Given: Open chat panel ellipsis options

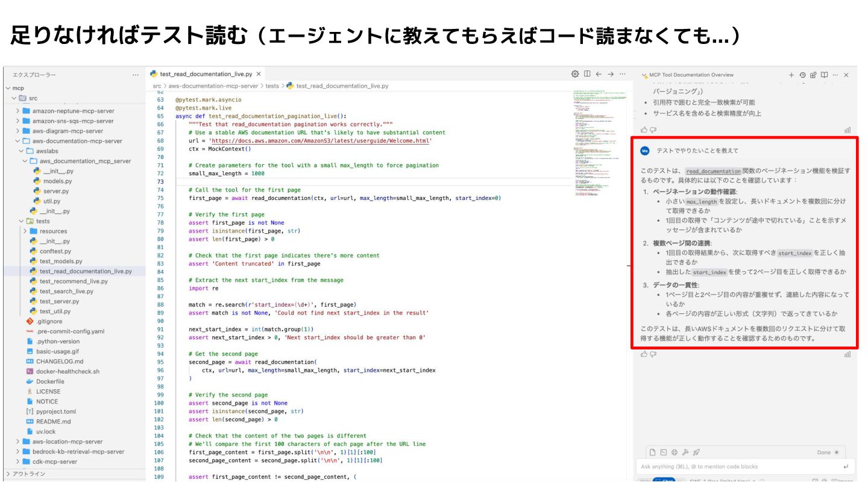Looking at the screenshot, I should coord(835,75).
